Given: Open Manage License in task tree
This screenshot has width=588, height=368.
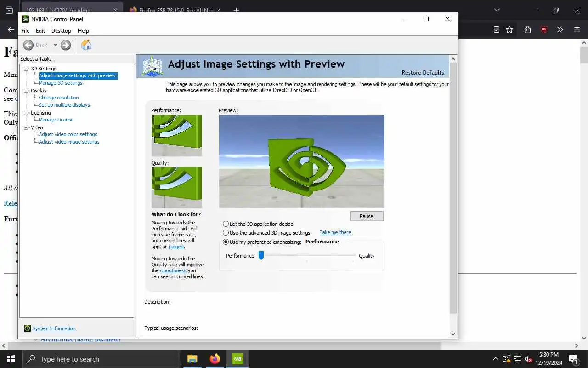Looking at the screenshot, I should pyautogui.click(x=56, y=120).
